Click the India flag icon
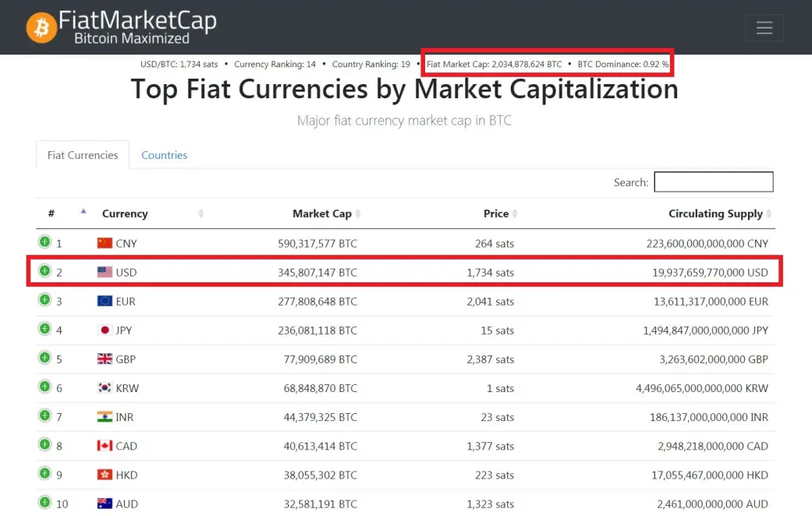Screen dimensions: 812x516 (x=105, y=417)
